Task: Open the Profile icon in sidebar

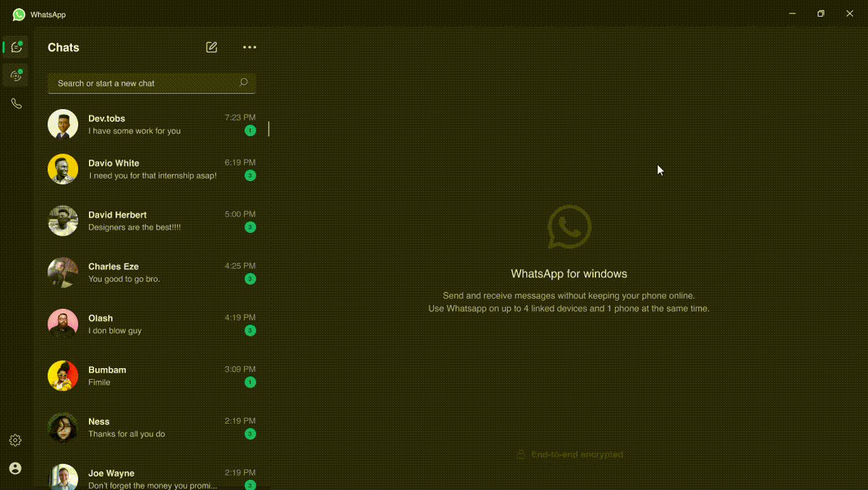Action: point(16,468)
